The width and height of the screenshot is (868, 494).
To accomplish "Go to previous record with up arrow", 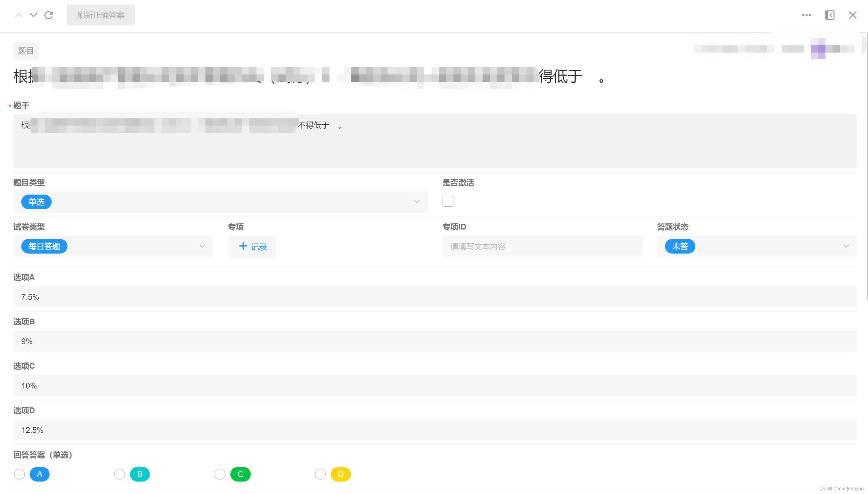I will [x=19, y=15].
